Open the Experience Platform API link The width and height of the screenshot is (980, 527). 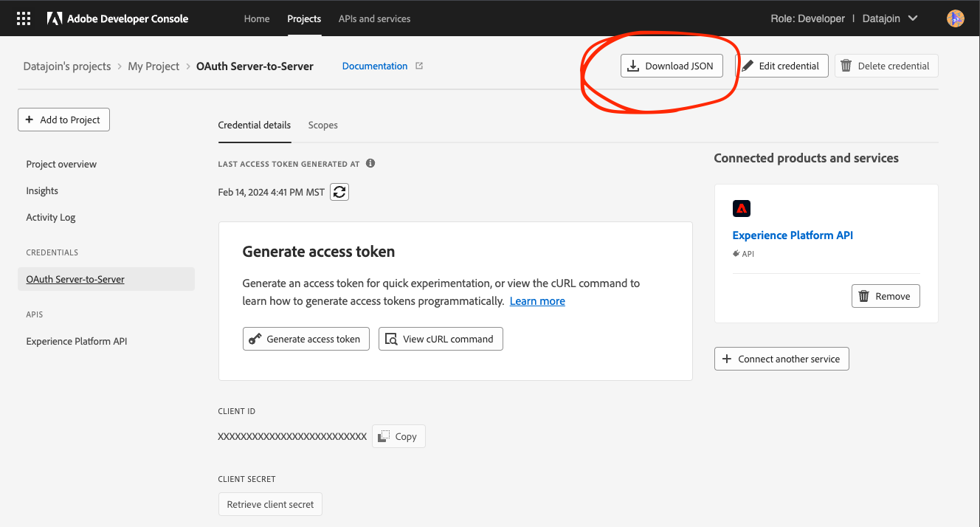(x=793, y=235)
